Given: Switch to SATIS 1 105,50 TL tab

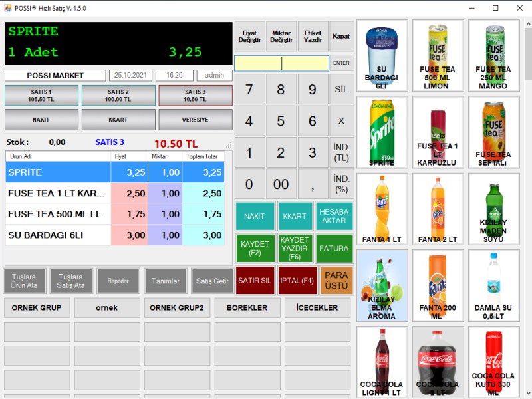Looking at the screenshot, I should coord(41,96).
